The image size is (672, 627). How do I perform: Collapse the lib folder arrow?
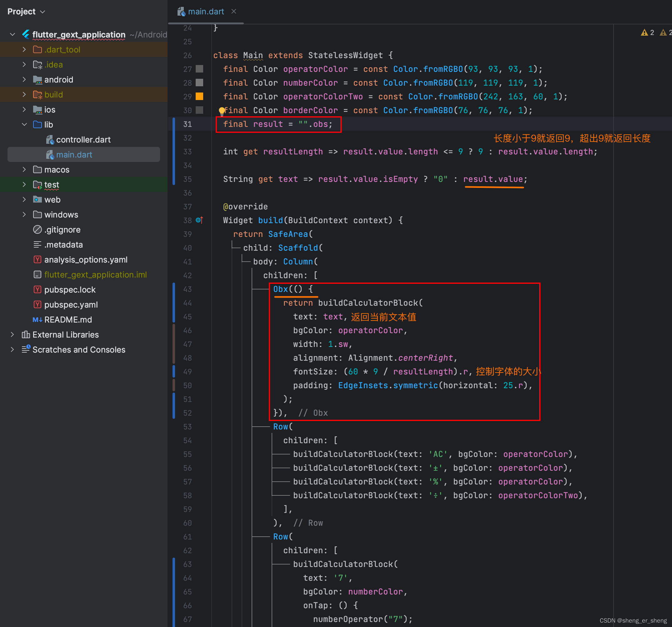tap(24, 125)
